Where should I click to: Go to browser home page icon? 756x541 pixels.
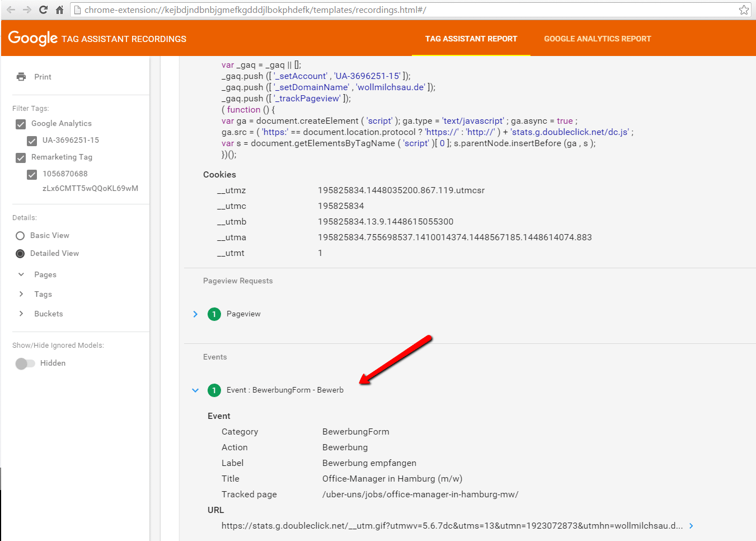pos(59,10)
